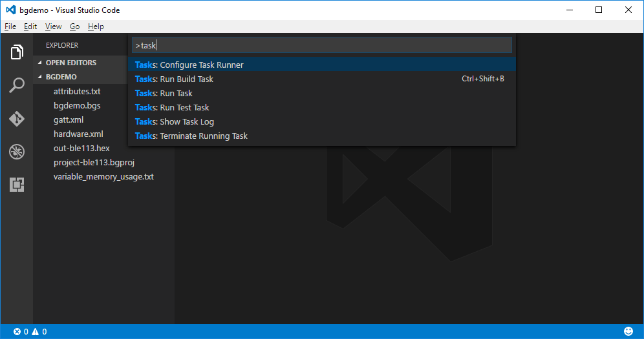This screenshot has height=339, width=644.
Task: Open the View menu
Action: pos(54,26)
